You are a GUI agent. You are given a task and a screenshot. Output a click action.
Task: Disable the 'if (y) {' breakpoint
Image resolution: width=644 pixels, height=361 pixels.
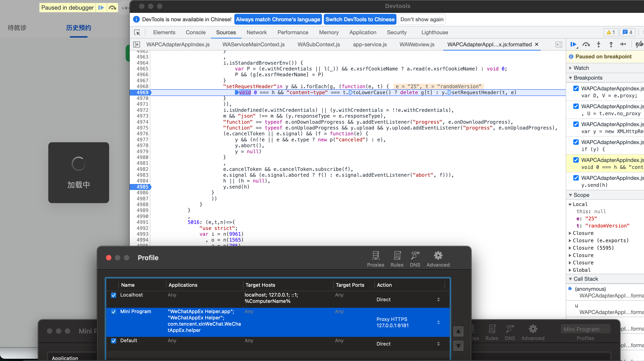(x=576, y=142)
